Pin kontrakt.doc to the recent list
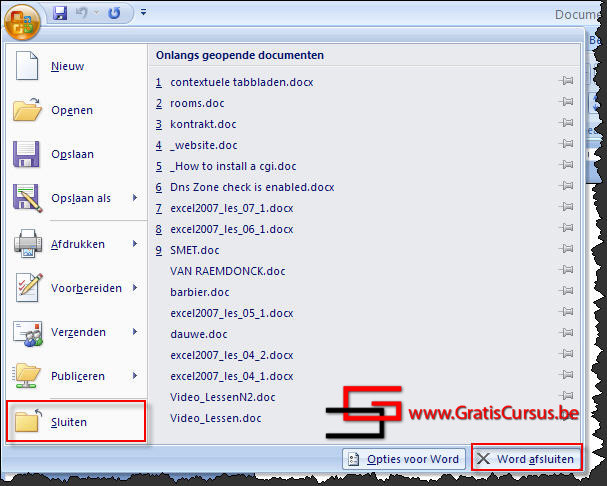The image size is (607, 486). point(566,123)
